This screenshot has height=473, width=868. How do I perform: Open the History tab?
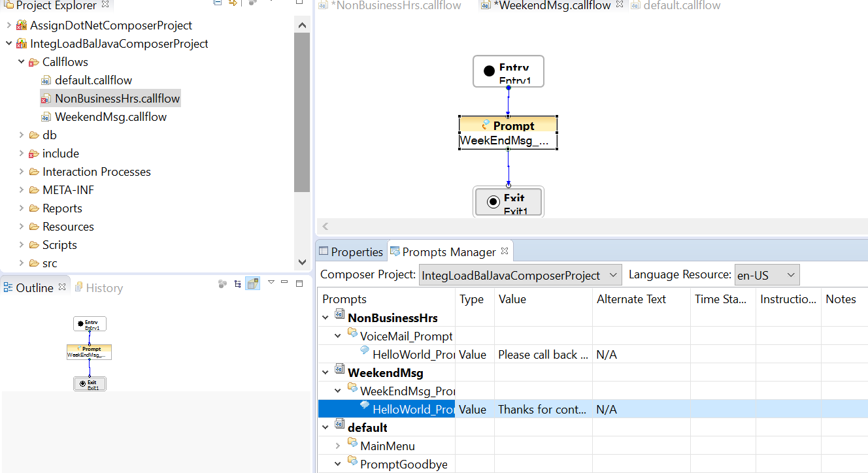click(x=104, y=288)
